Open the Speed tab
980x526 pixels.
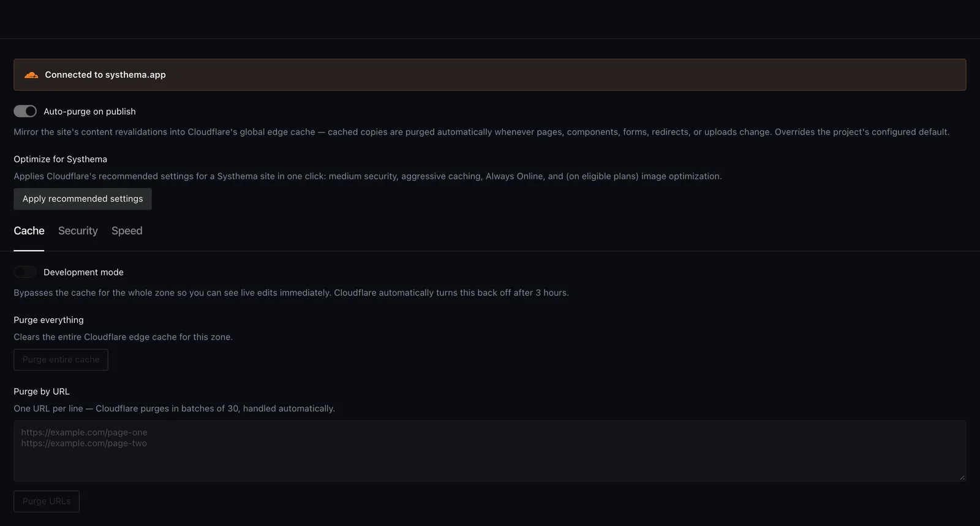click(127, 231)
